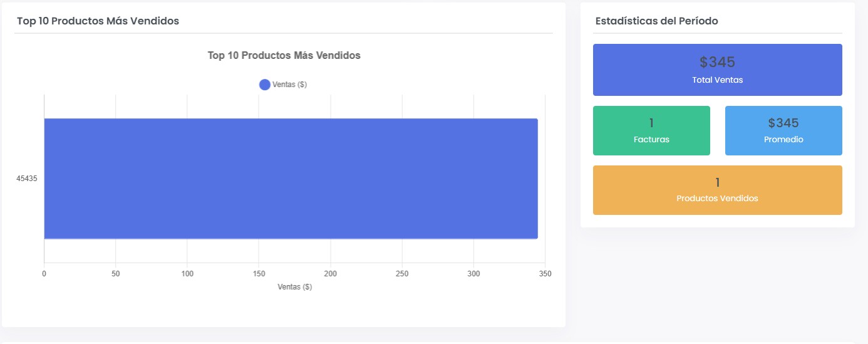This screenshot has height=344, width=868.
Task: Click the 250 tick label on x-axis
Action: tap(402, 274)
